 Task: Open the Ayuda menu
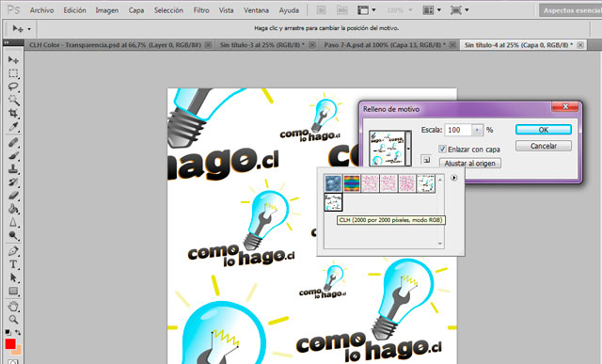(289, 10)
